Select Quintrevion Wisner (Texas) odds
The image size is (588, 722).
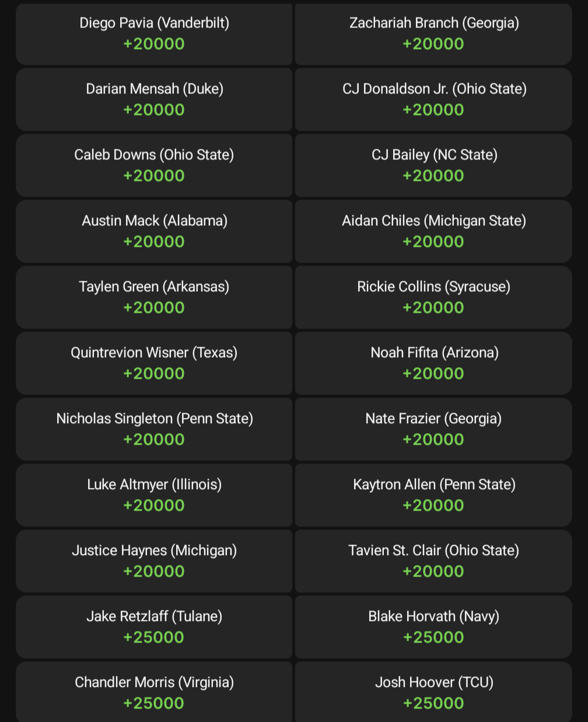154,363
